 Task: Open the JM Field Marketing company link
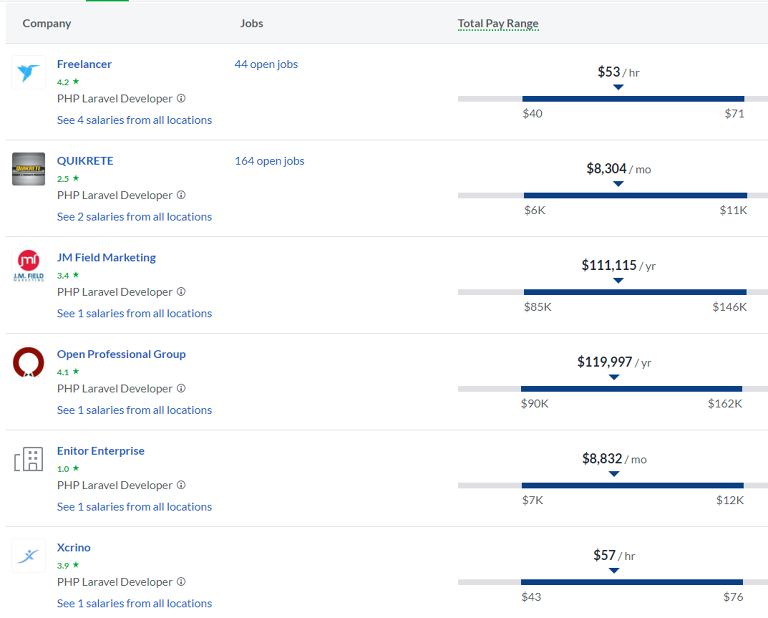[106, 258]
